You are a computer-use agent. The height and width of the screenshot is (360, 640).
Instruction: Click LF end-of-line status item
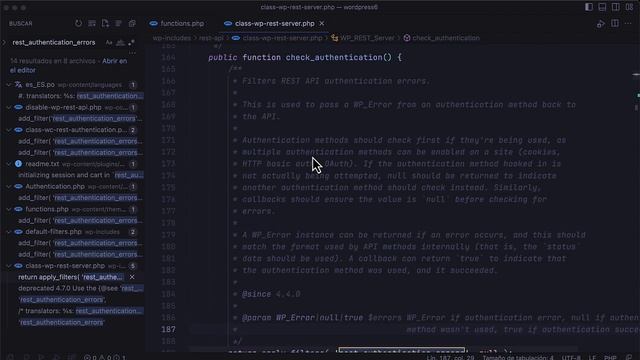pos(592,357)
